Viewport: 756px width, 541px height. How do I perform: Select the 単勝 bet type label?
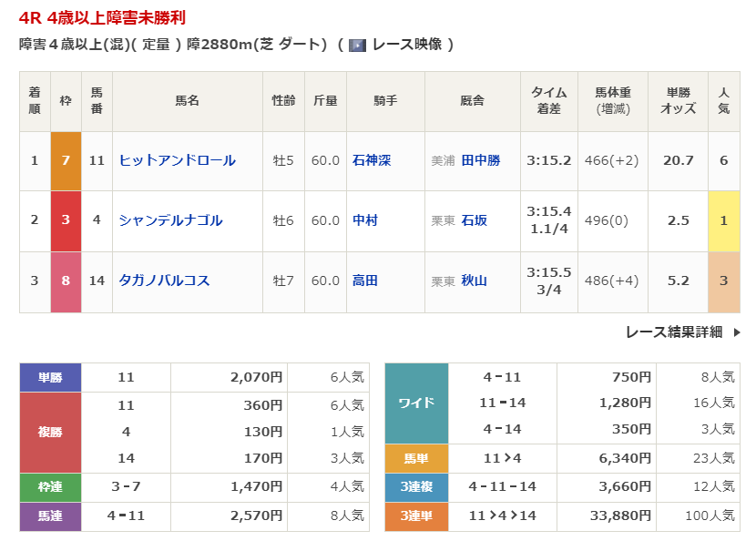pyautogui.click(x=50, y=377)
